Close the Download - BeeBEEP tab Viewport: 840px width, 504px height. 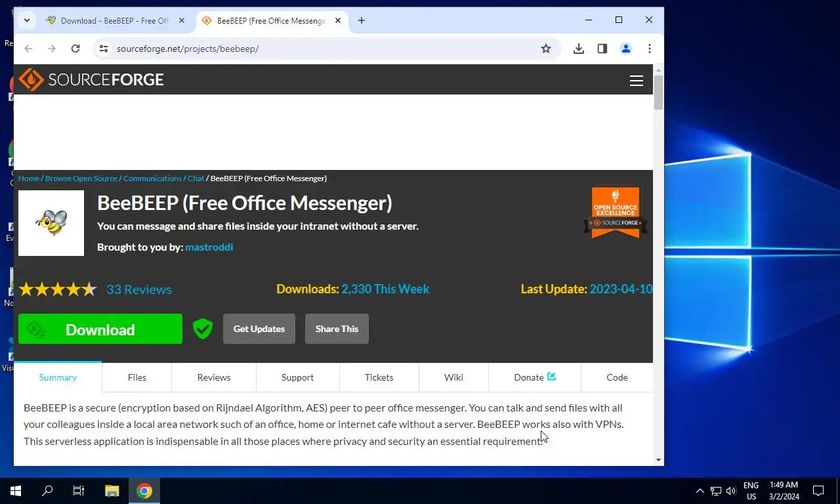[x=183, y=20]
